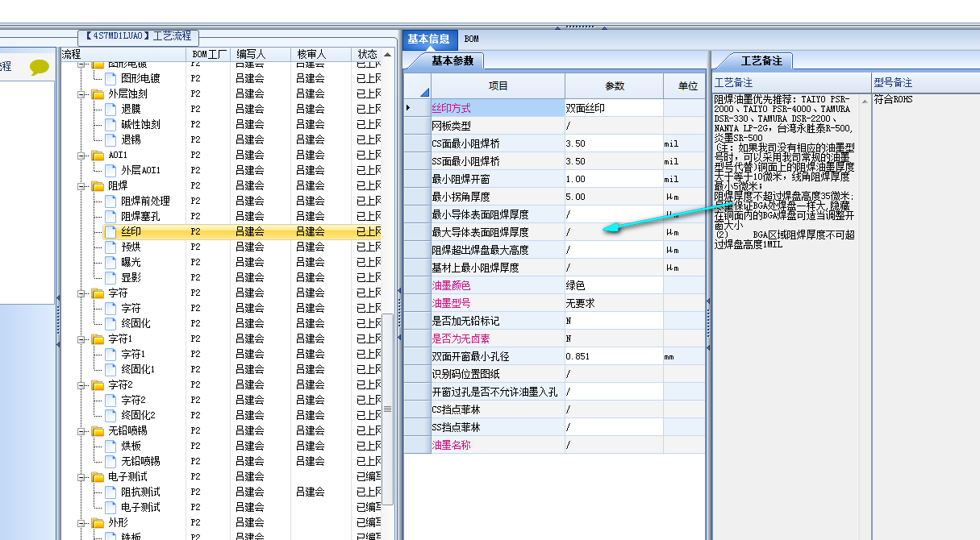Click the 编写人 column header
980x540 pixels.
click(x=260, y=54)
